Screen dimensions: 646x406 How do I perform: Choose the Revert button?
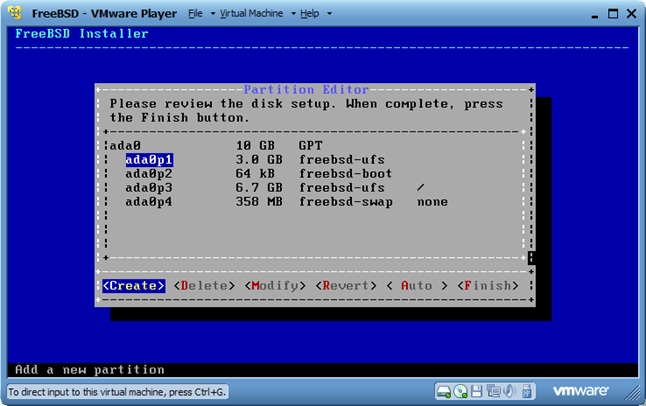(x=346, y=286)
